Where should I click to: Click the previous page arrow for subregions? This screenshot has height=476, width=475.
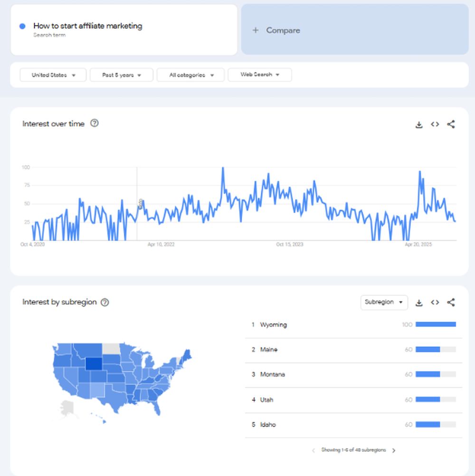tap(313, 450)
